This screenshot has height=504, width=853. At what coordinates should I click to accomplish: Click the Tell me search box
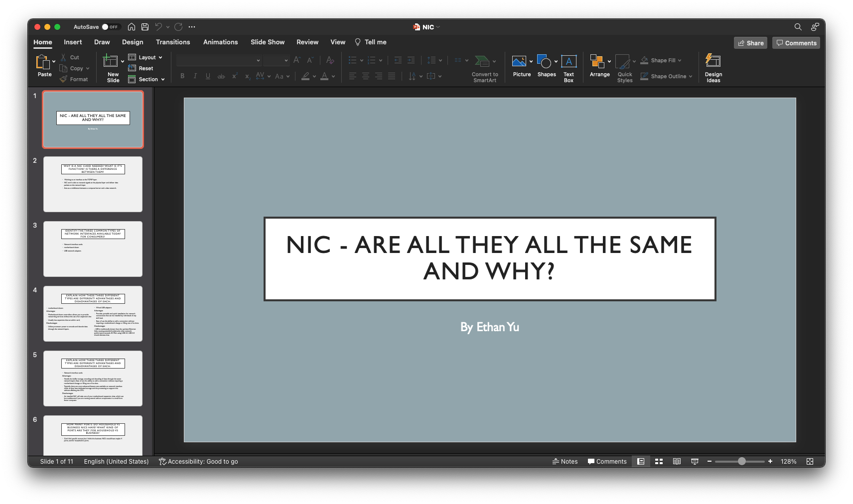click(371, 42)
